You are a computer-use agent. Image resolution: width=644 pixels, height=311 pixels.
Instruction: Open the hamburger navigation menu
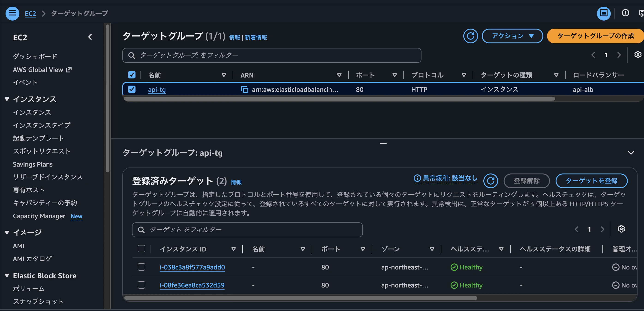pyautogui.click(x=12, y=13)
